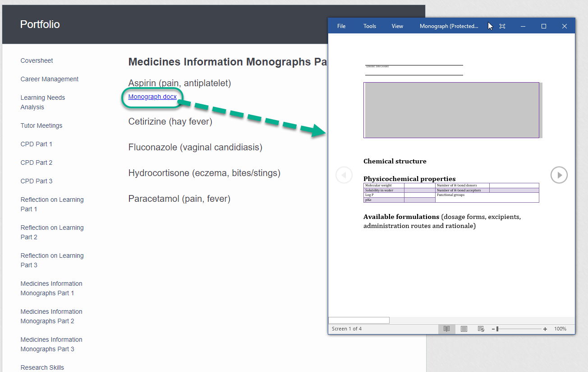Click the zoom slider handle
Screen dimensions: 588x372
click(497, 329)
